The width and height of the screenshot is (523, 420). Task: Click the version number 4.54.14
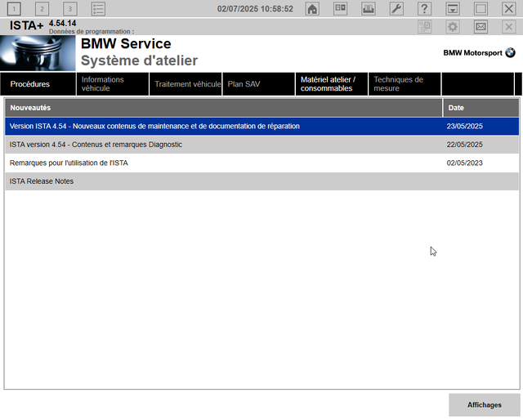click(x=62, y=24)
